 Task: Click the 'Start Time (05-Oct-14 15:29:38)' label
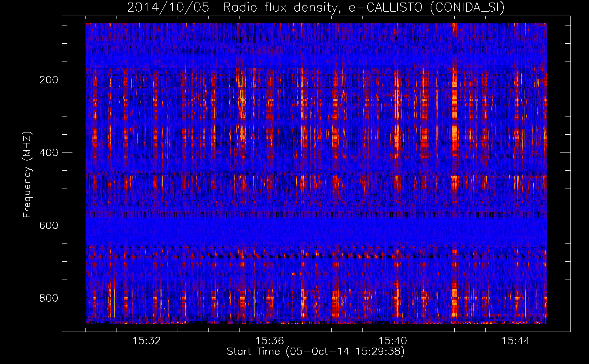point(316,352)
